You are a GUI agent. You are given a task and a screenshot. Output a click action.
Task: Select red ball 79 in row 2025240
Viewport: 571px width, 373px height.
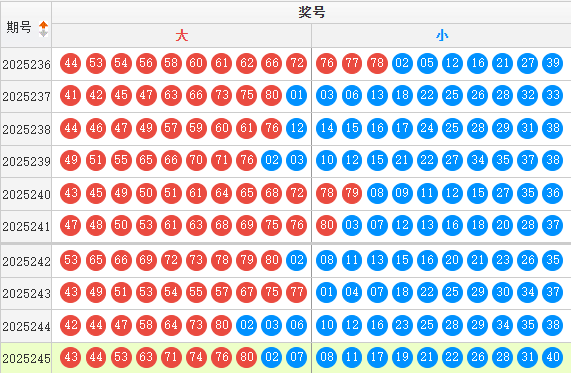[x=352, y=193]
